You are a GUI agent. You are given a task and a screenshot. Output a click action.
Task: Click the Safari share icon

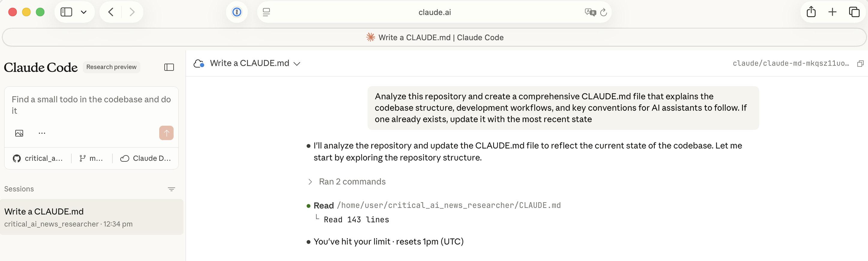pyautogui.click(x=811, y=12)
